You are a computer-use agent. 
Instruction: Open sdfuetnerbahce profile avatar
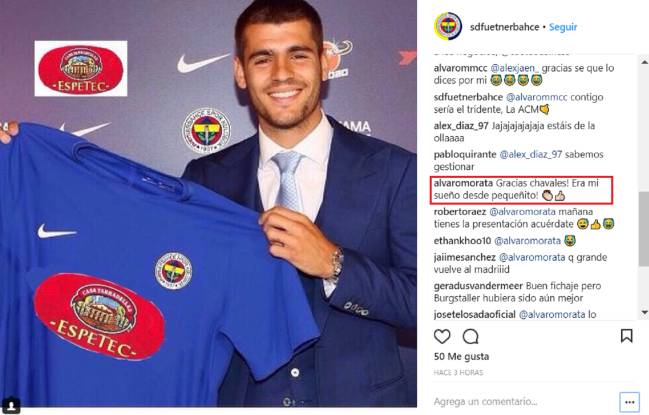pyautogui.click(x=448, y=26)
